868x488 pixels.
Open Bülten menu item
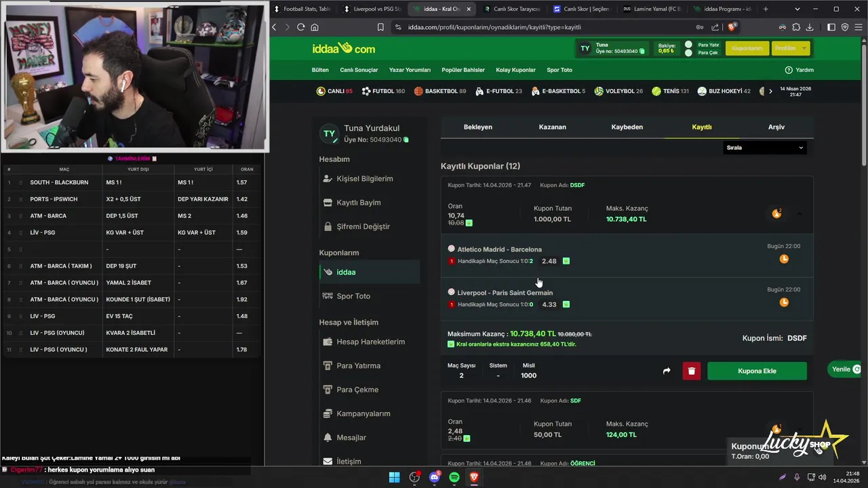pyautogui.click(x=320, y=70)
